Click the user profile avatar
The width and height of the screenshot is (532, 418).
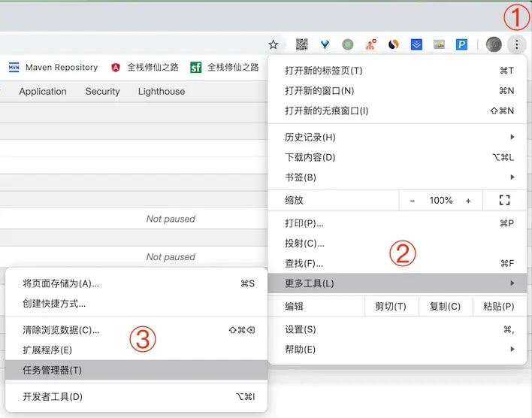494,44
